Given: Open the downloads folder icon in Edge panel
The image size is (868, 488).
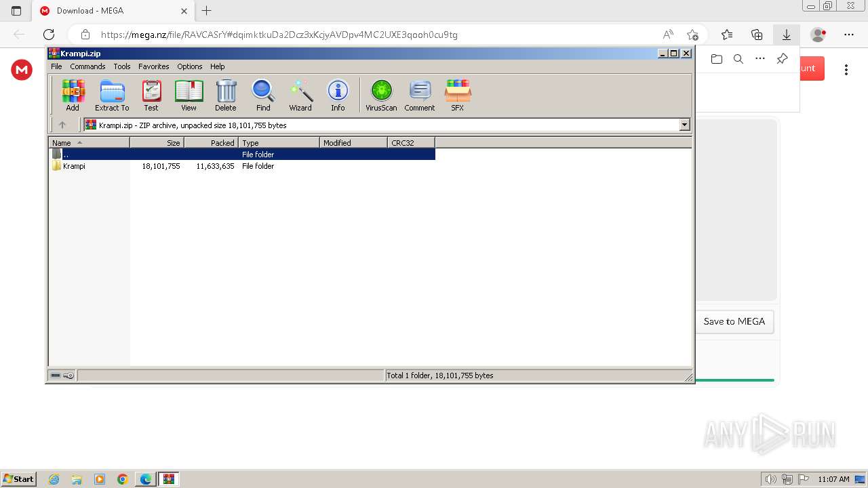Looking at the screenshot, I should coord(717,59).
